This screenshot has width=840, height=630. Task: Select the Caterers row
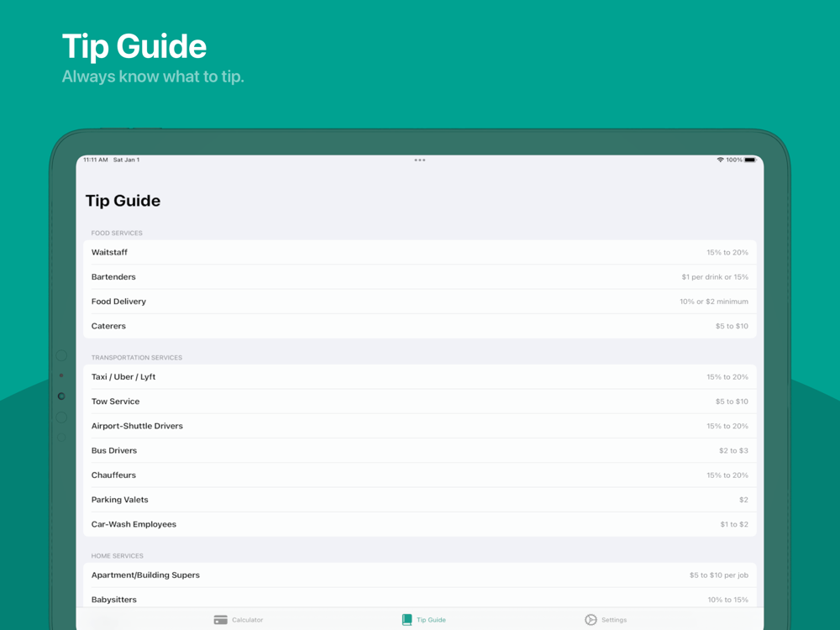(x=420, y=326)
